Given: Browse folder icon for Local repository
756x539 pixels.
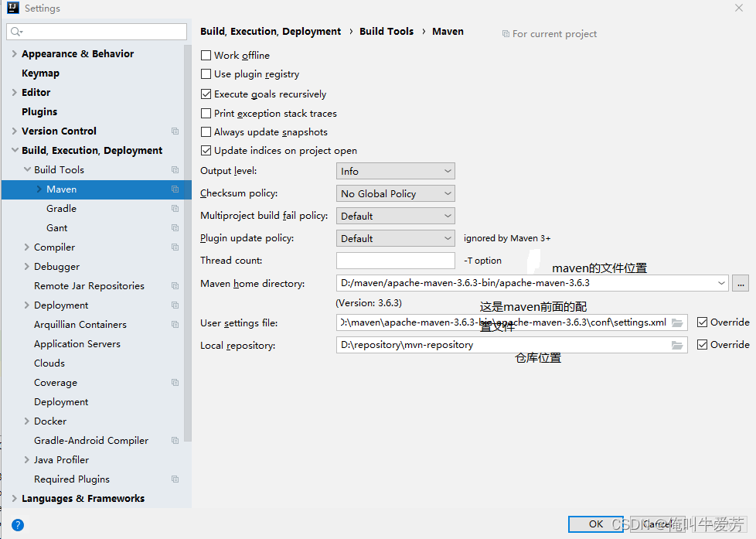Looking at the screenshot, I should 677,345.
